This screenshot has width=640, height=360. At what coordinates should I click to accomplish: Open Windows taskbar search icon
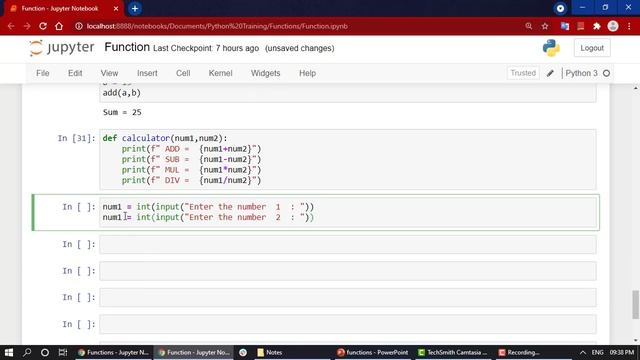pyautogui.click(x=27, y=353)
